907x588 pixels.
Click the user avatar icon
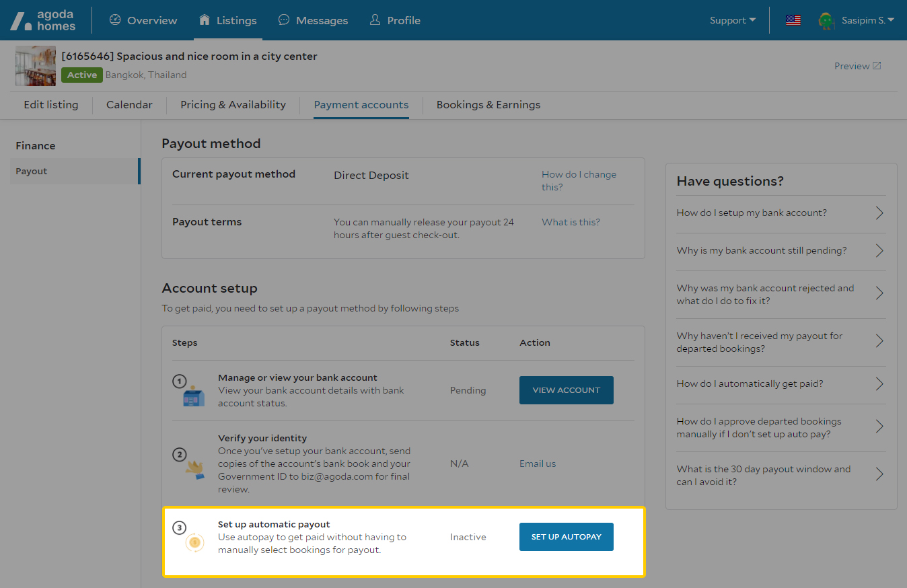826,21
